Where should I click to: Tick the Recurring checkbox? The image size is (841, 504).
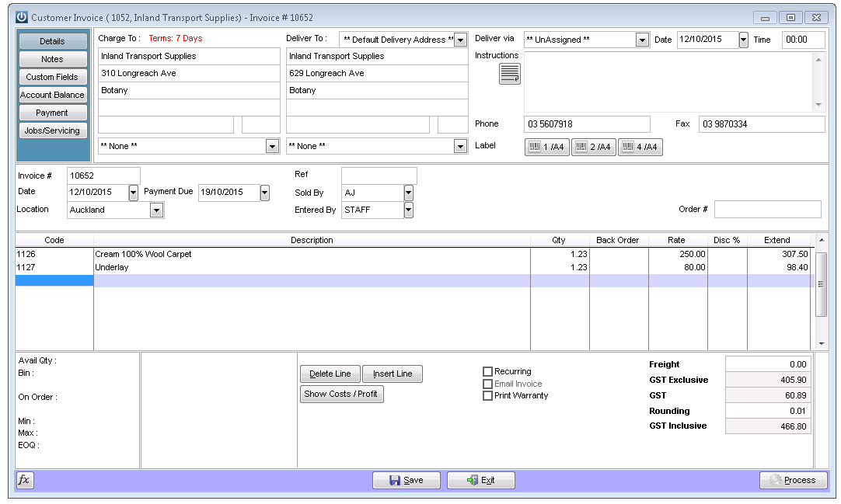(487, 371)
